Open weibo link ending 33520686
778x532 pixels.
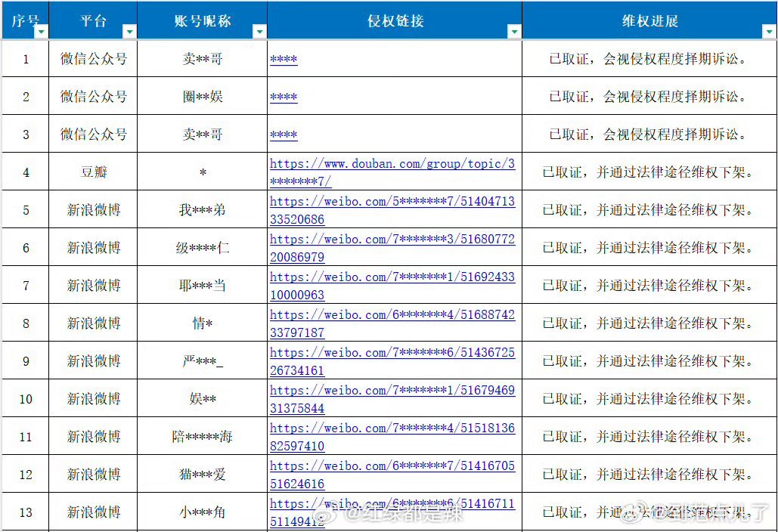(x=392, y=210)
